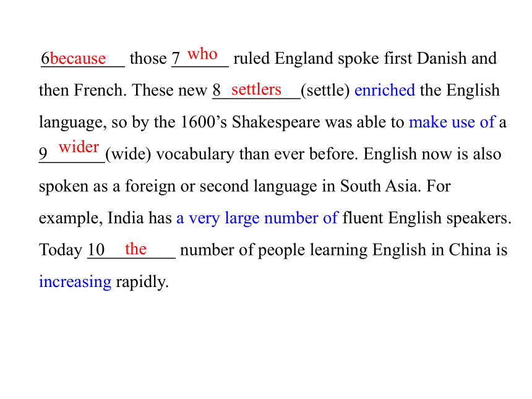Image resolution: width=532 pixels, height=399 pixels.
Task: Click the hint '(wide)' in parentheses
Action: 128,155
